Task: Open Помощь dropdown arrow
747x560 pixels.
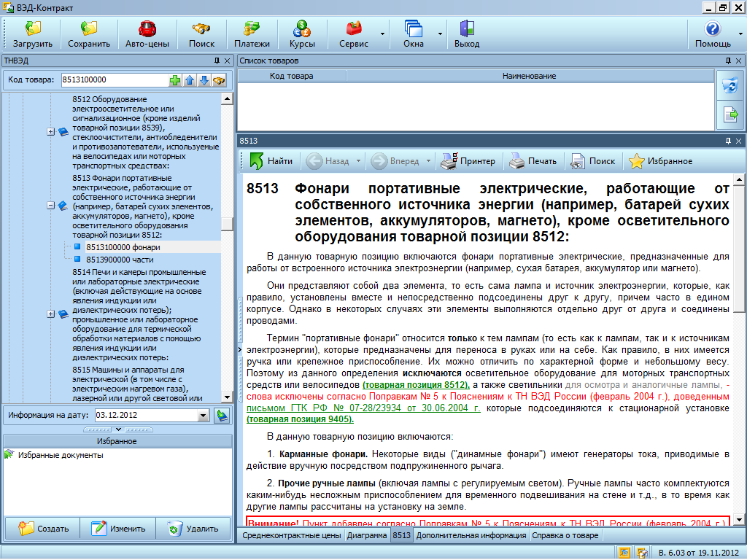Action: [740, 34]
